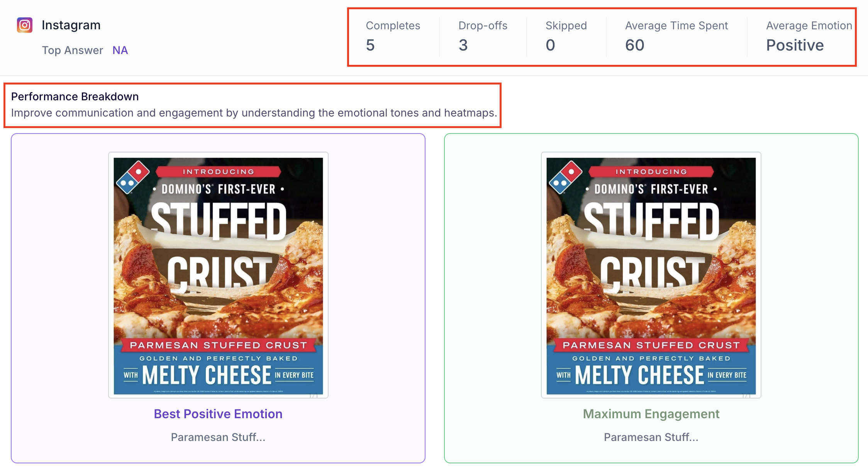Click the Average Time Spent label
868x473 pixels.
click(x=676, y=25)
